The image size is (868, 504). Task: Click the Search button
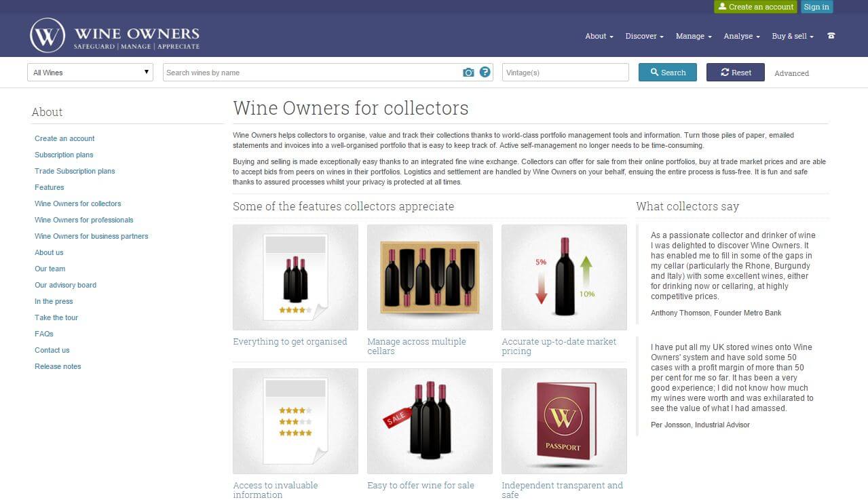668,73
